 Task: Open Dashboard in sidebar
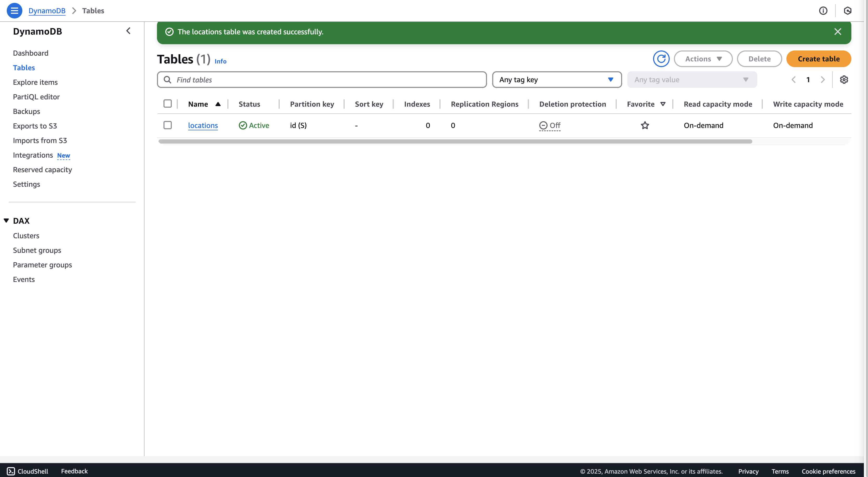point(31,53)
